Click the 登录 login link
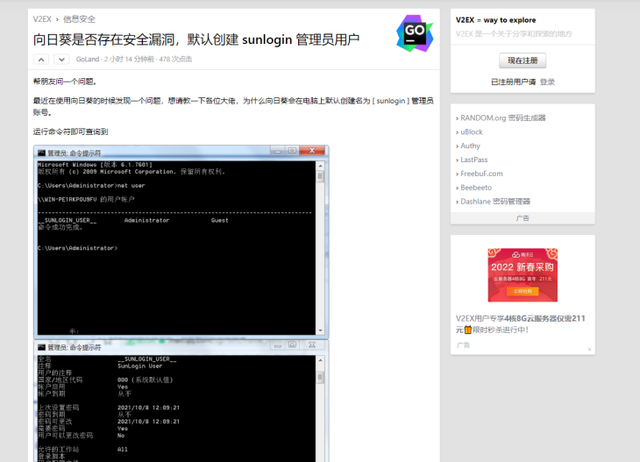The image size is (640, 462). click(547, 82)
